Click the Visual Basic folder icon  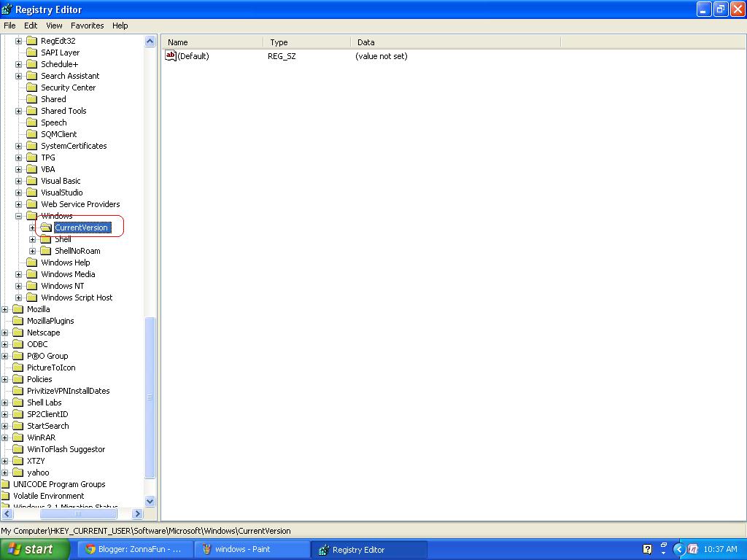(x=32, y=181)
